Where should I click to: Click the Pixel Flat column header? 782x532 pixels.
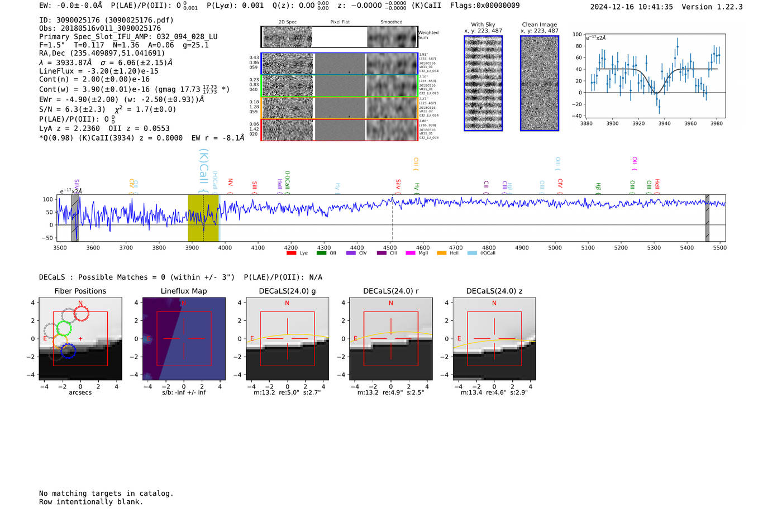click(340, 22)
